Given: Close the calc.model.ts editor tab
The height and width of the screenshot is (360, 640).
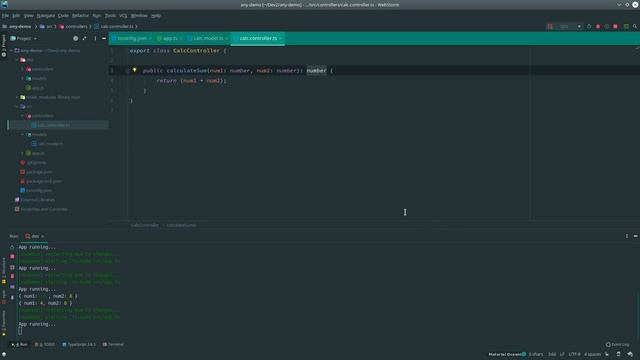Looking at the screenshot, I should [x=227, y=38].
